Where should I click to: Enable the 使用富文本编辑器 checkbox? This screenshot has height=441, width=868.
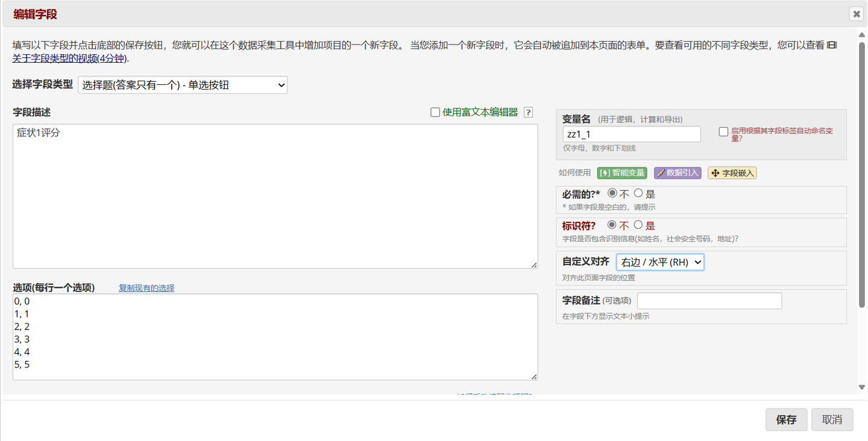click(435, 112)
